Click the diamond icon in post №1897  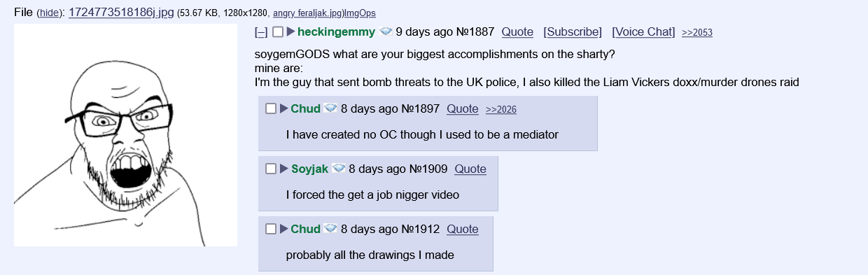tap(331, 109)
